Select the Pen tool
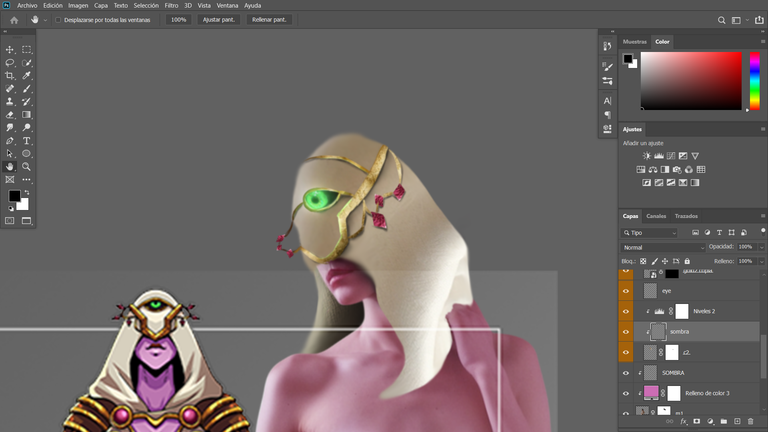 click(x=10, y=141)
